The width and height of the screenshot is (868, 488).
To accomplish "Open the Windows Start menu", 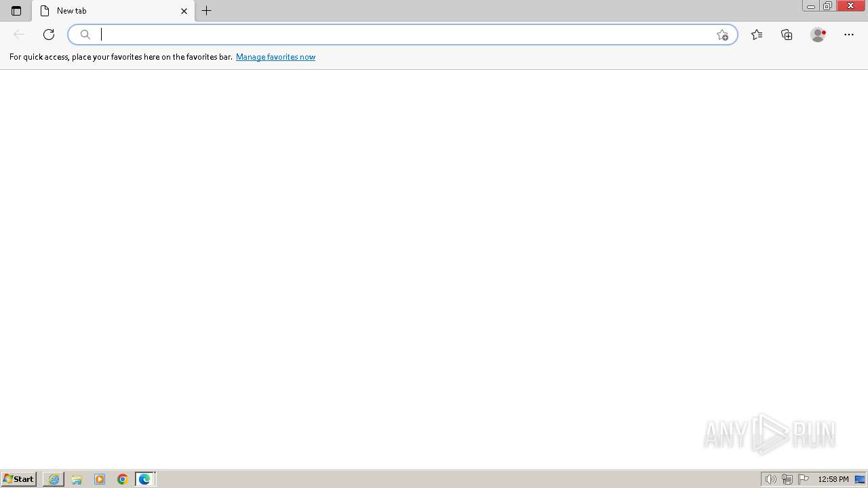I will point(19,479).
